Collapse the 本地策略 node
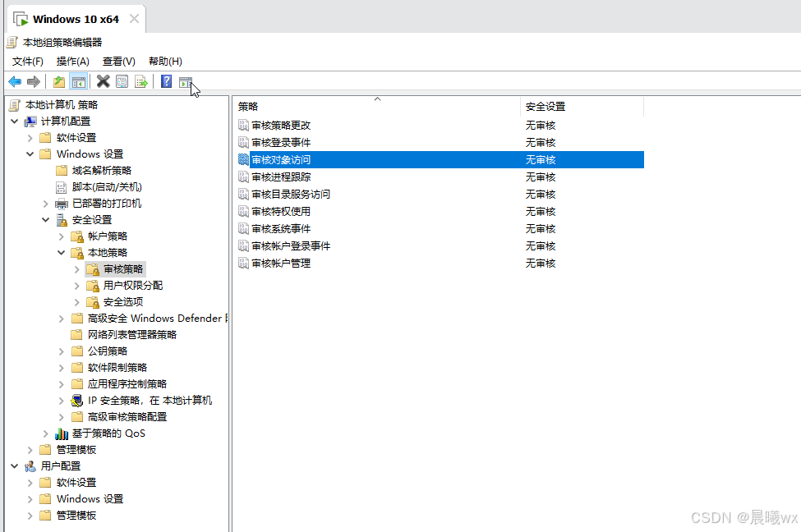801x532 pixels. pos(61,253)
